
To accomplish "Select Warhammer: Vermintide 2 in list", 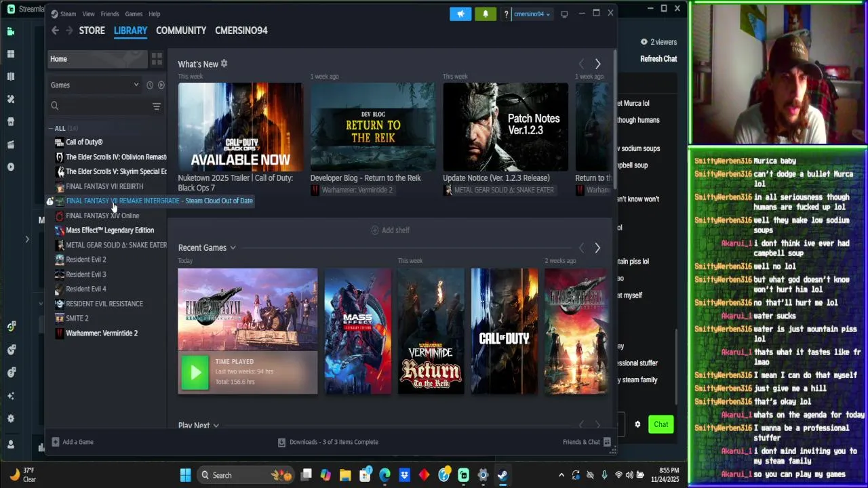I will pos(102,333).
